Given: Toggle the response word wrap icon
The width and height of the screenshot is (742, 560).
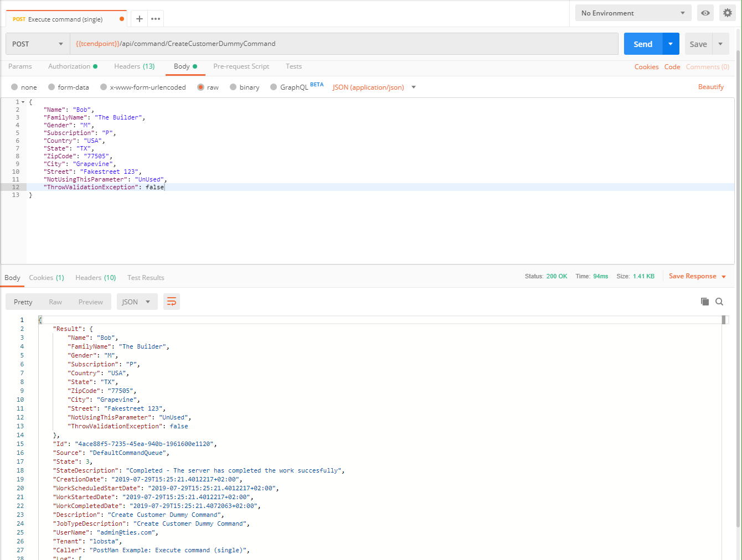Looking at the screenshot, I should 172,302.
